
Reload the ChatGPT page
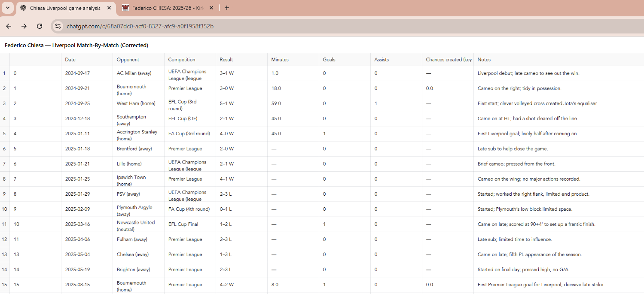(x=40, y=26)
